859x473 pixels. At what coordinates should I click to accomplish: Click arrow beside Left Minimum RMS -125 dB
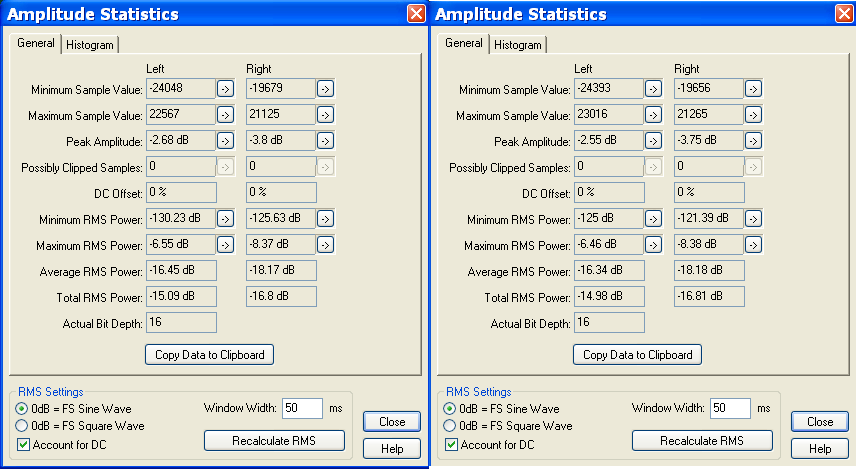coord(653,219)
